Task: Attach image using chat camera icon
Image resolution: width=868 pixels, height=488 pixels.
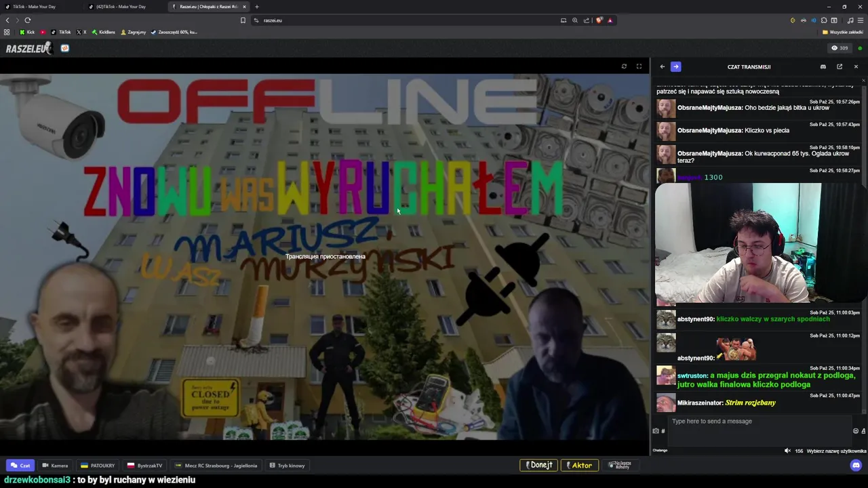Action: click(656, 431)
